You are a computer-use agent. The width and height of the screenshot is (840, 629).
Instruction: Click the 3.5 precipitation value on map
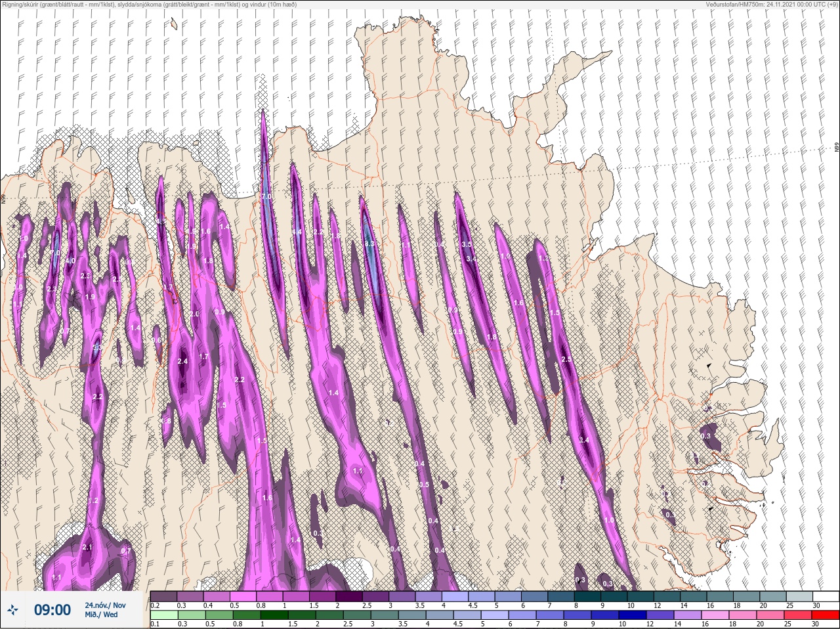click(x=467, y=244)
